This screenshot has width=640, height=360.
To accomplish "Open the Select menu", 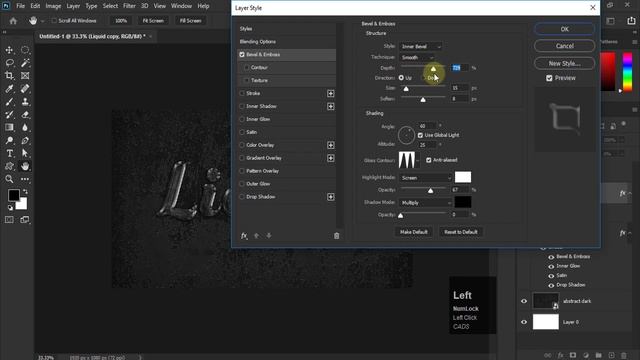I will pos(110,6).
